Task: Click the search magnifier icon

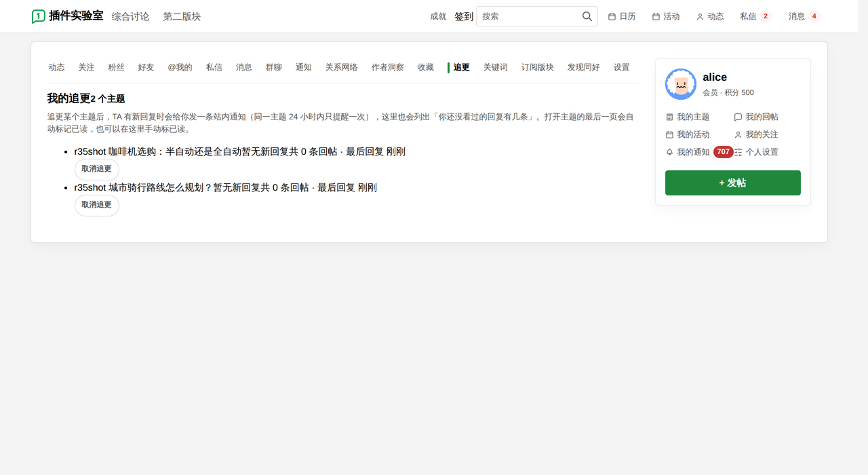Action: pyautogui.click(x=587, y=16)
